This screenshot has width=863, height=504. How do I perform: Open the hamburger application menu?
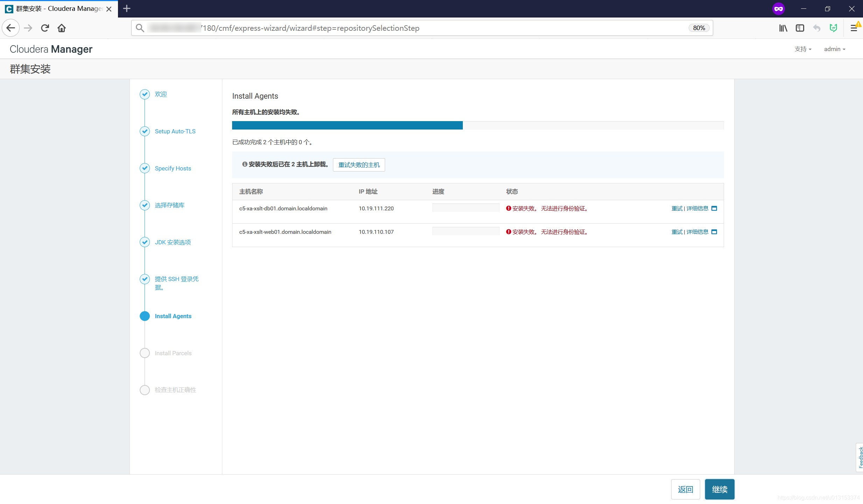pos(854,28)
